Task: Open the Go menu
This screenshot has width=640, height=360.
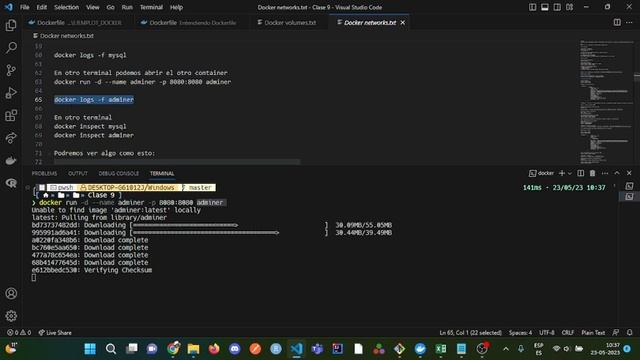Action: 111,7
